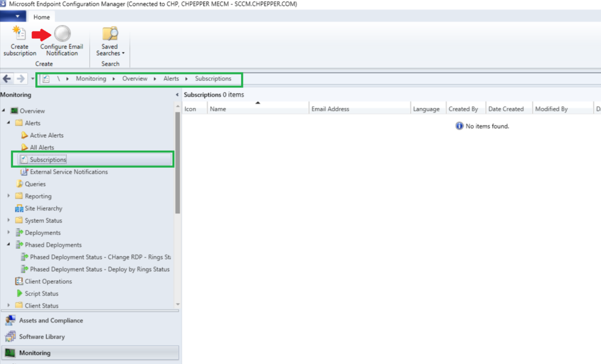
Task: Switch to the Home ribbon tab
Action: click(42, 17)
